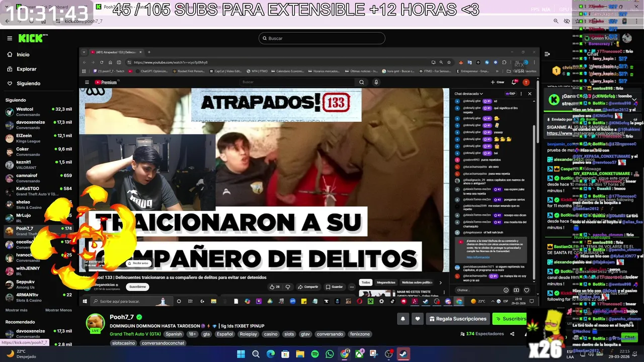Open Steam from the taskbar
Image resolution: width=644 pixels, height=362 pixels.
point(403,354)
